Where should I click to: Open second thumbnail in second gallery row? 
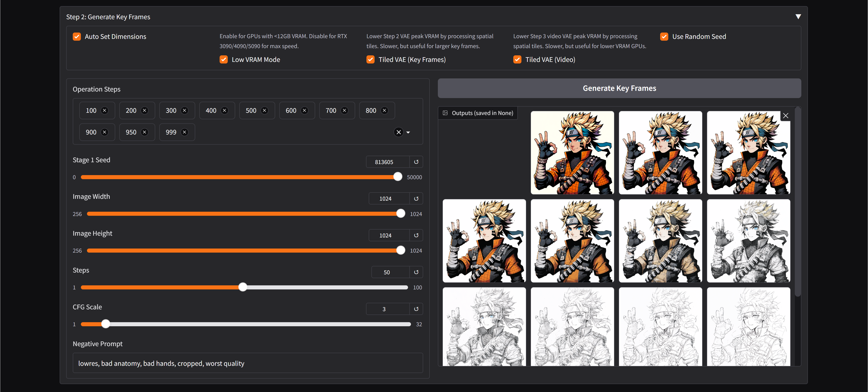pyautogui.click(x=572, y=241)
